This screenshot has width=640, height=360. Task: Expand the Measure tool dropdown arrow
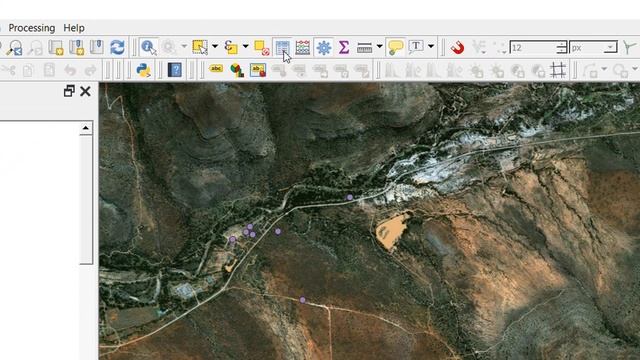click(x=379, y=46)
